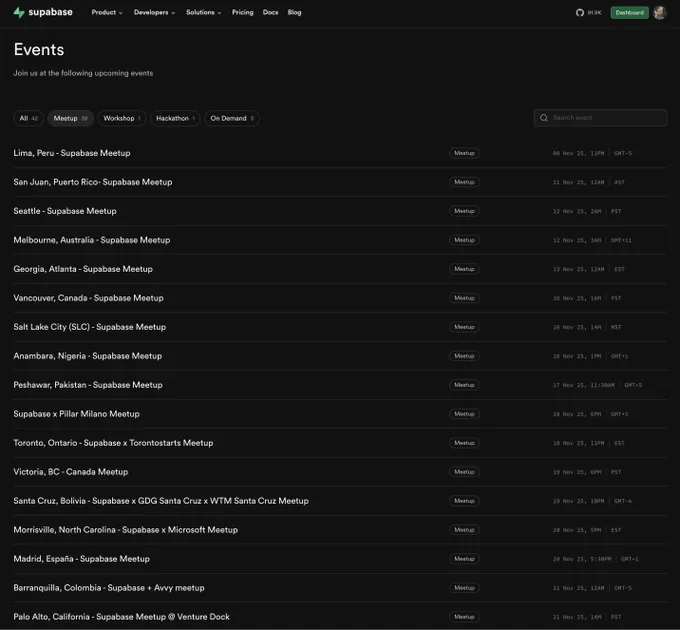Click the date in Madrid, España row
680x630 pixels.
point(582,559)
